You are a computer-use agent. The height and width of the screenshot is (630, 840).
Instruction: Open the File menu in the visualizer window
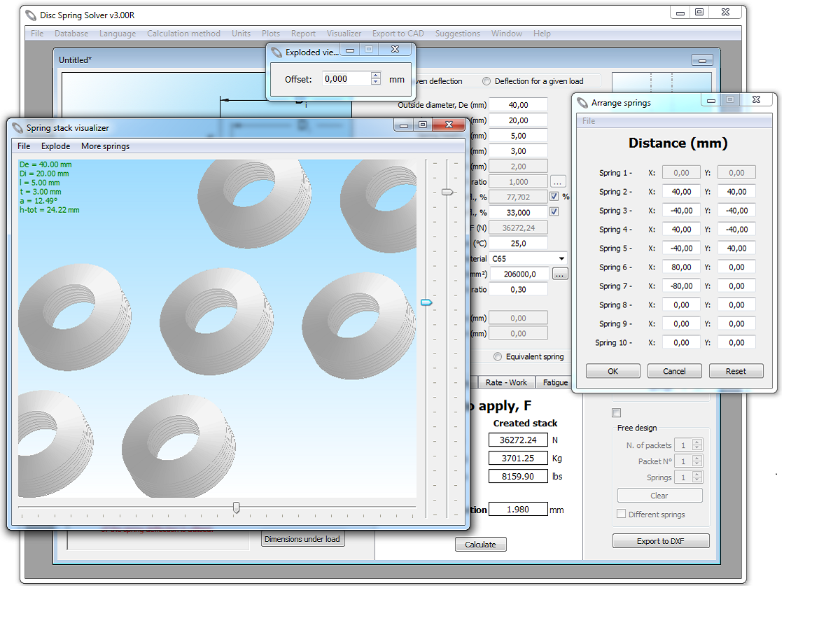pos(24,146)
